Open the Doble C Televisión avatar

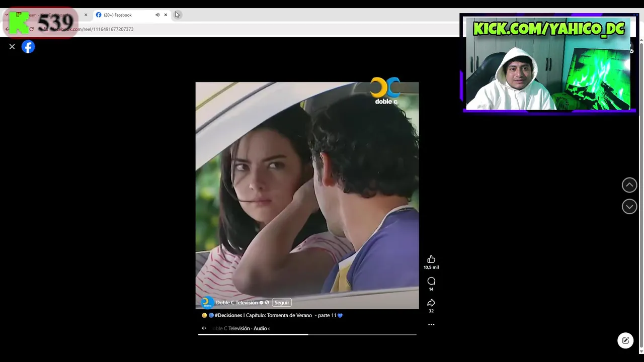coord(207,303)
